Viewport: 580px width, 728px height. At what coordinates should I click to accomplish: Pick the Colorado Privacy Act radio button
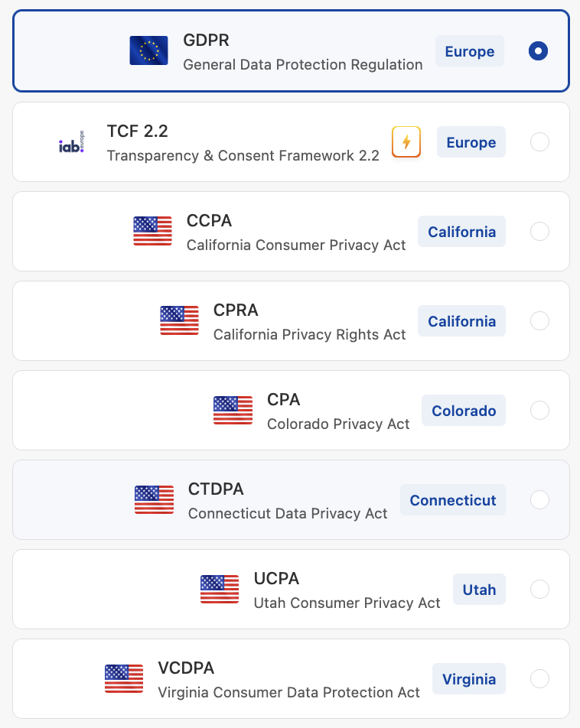pos(539,410)
